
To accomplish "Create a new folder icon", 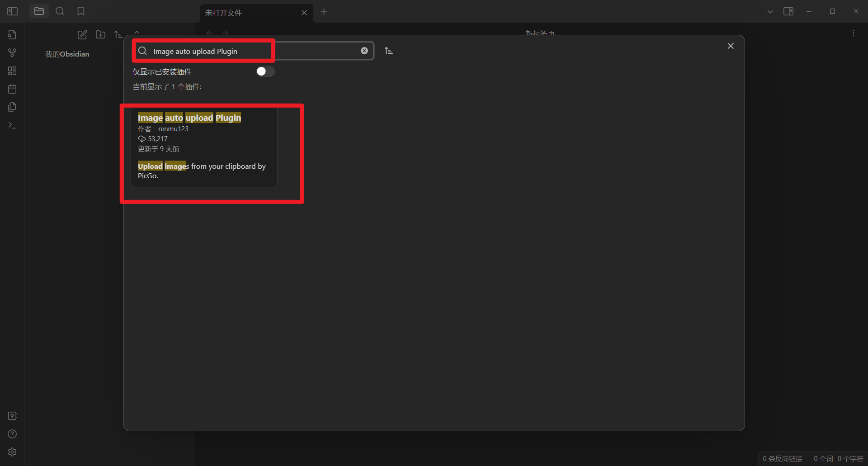I will pos(100,35).
